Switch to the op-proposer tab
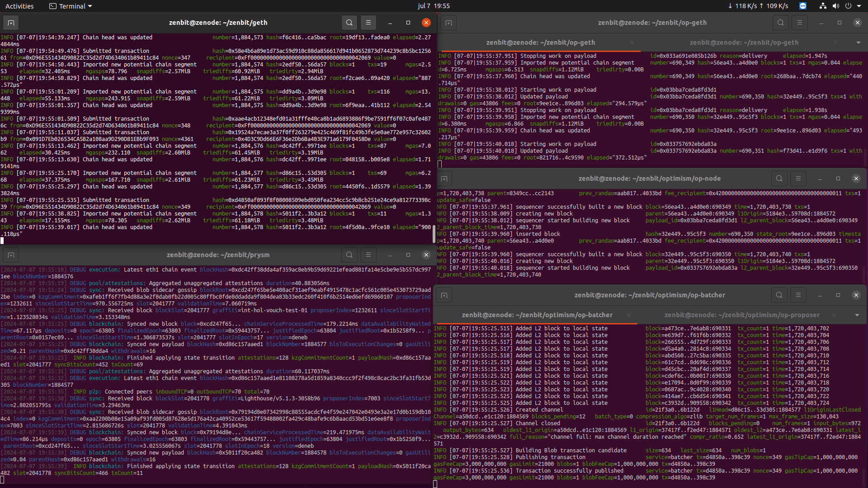The image size is (868, 488). (742, 315)
